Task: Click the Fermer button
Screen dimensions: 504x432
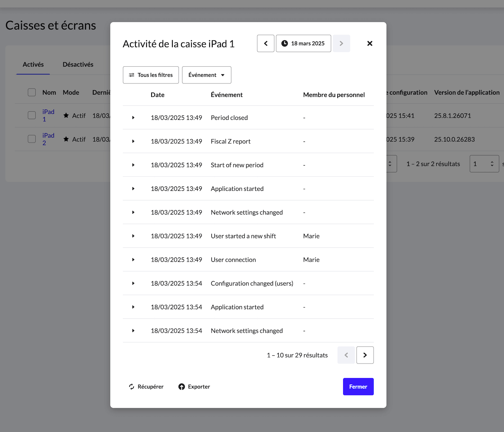Action: click(358, 387)
